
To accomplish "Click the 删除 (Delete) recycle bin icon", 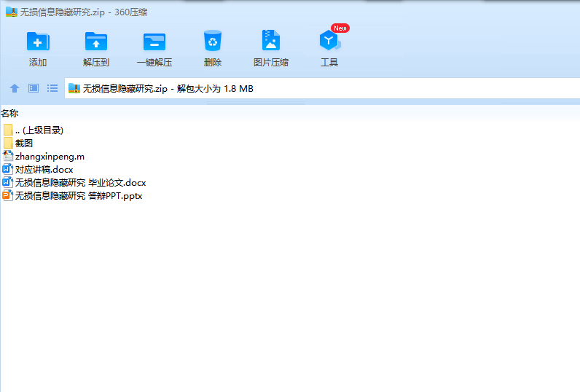I will coord(213,41).
